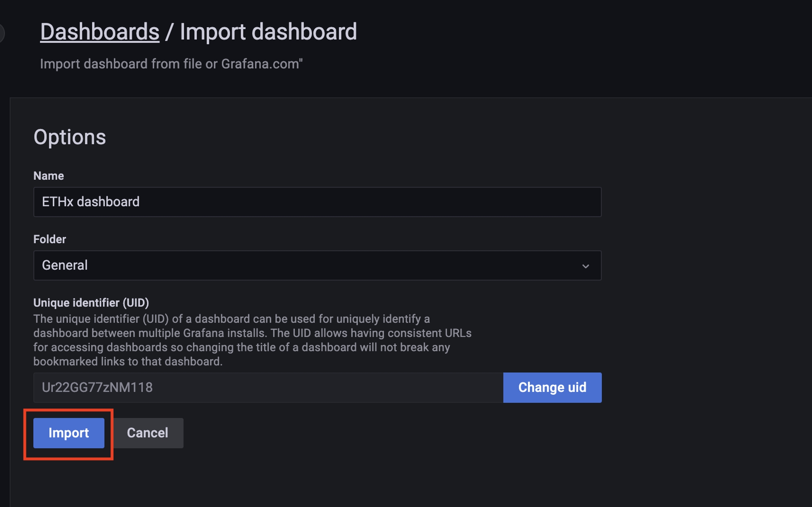Click the partial circular icon at left edge

[x=2, y=33]
